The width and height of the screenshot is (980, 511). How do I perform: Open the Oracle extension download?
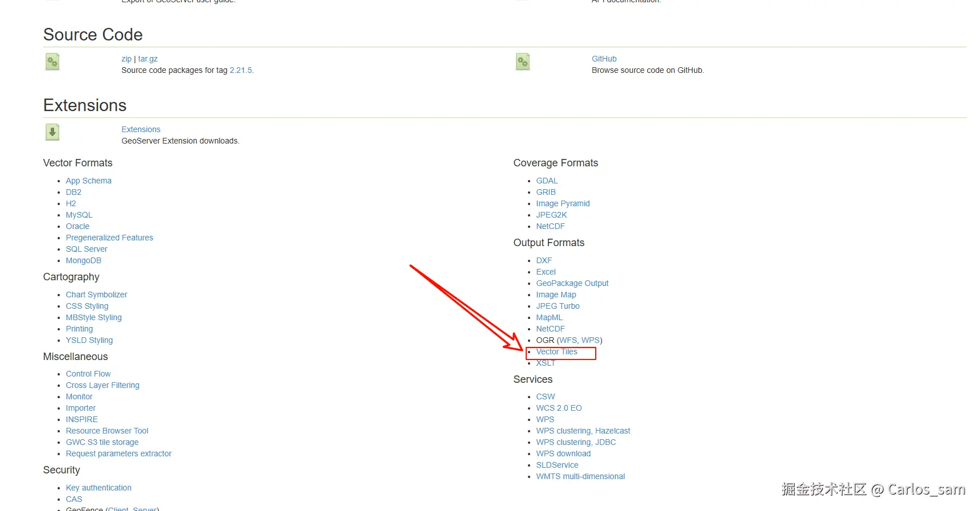click(78, 226)
